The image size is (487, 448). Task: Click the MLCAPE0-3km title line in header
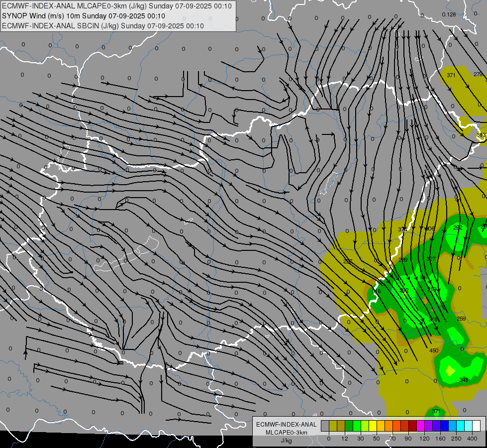(117, 6)
